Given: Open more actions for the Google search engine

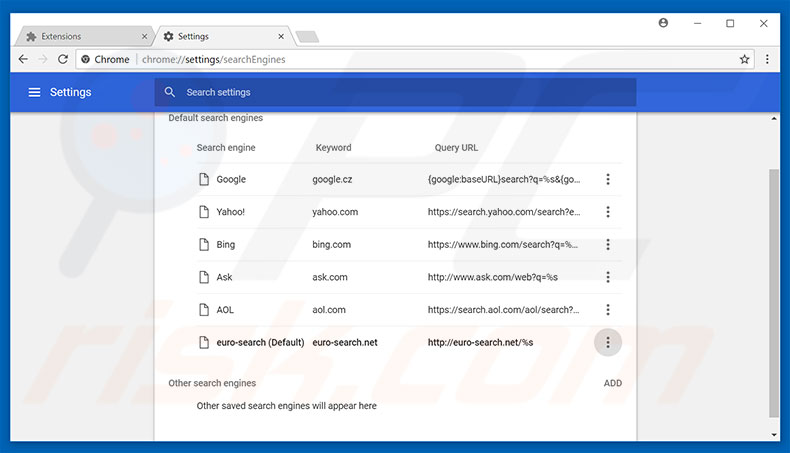Looking at the screenshot, I should pos(608,179).
